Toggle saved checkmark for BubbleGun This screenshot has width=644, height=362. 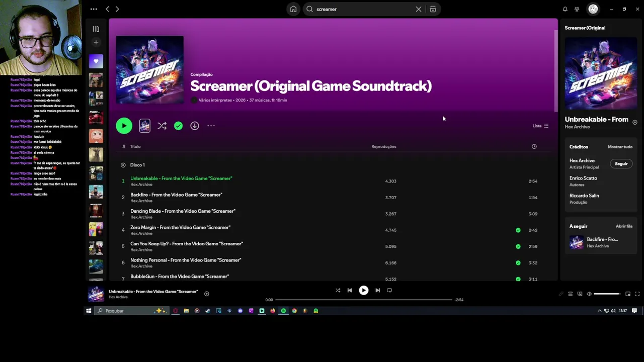(518, 279)
